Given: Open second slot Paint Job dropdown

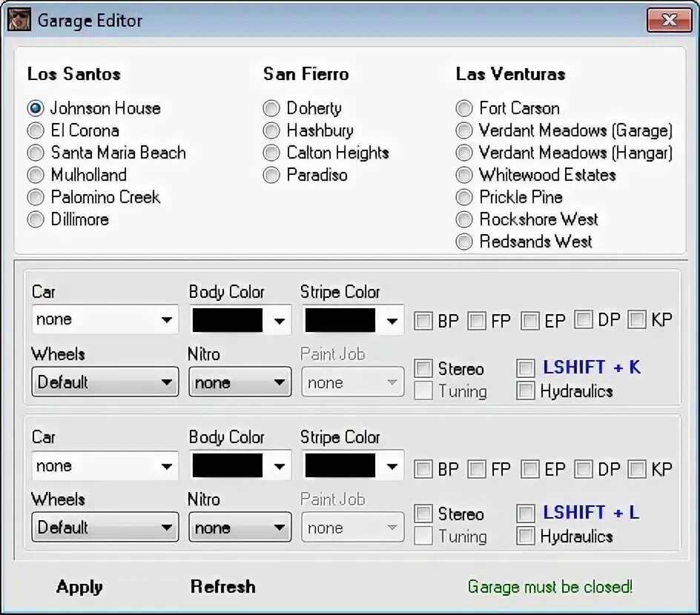Looking at the screenshot, I should (353, 527).
